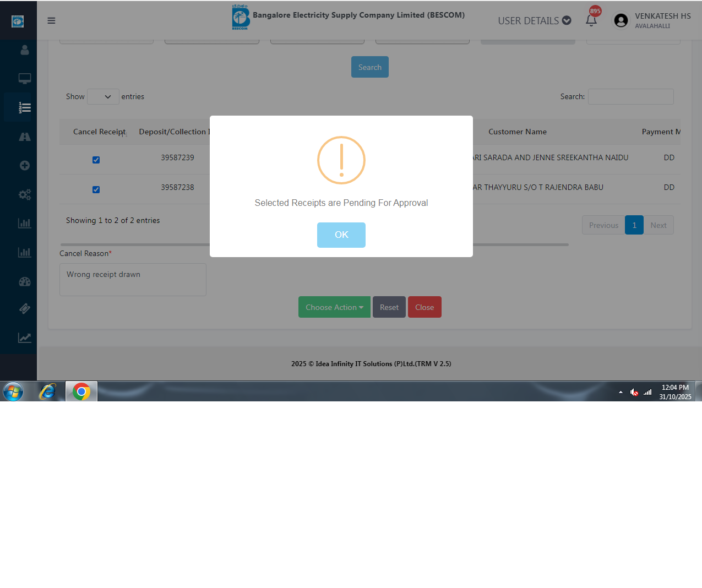Click receipt number 39587238
This screenshot has width=702, height=588.
click(x=177, y=188)
